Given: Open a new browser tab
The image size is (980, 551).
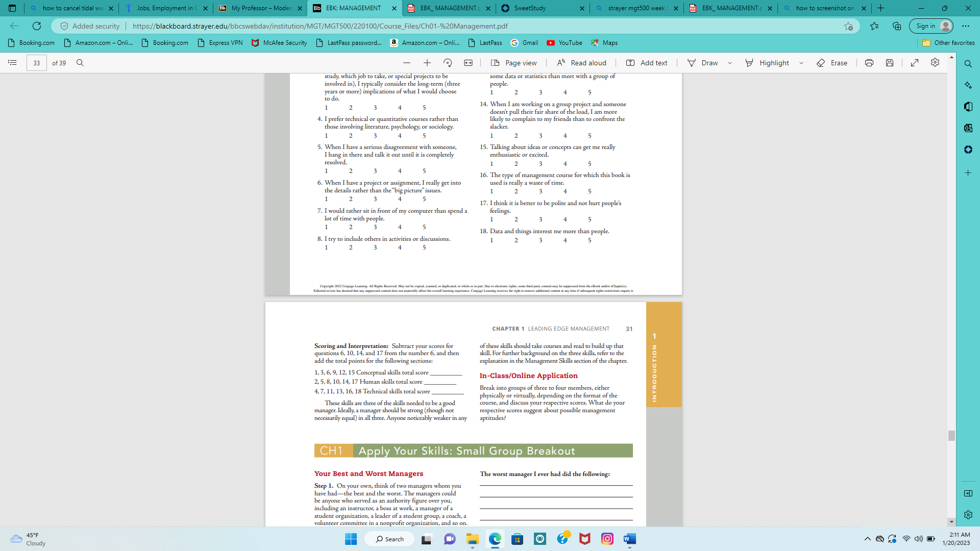Looking at the screenshot, I should tap(880, 8).
